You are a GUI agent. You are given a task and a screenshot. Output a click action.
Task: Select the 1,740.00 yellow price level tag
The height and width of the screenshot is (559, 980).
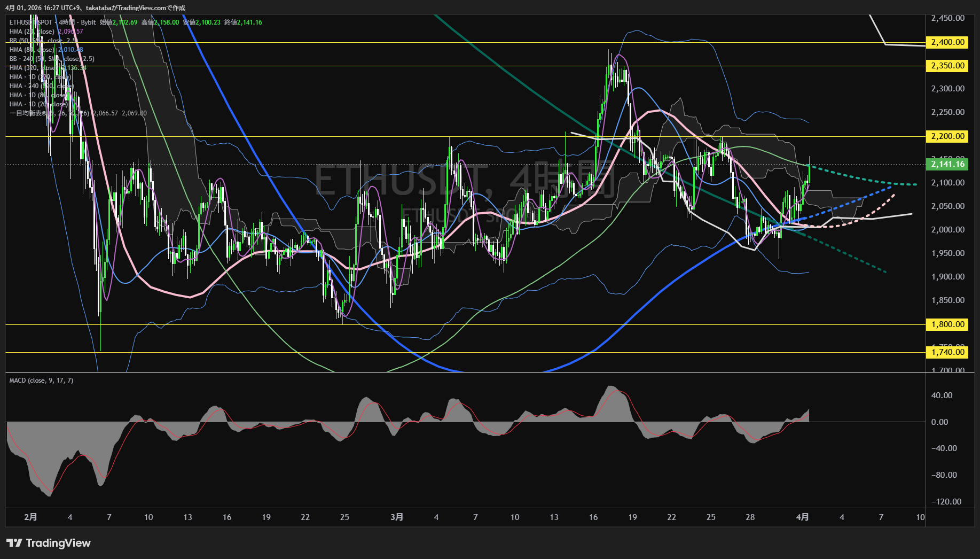click(x=947, y=352)
